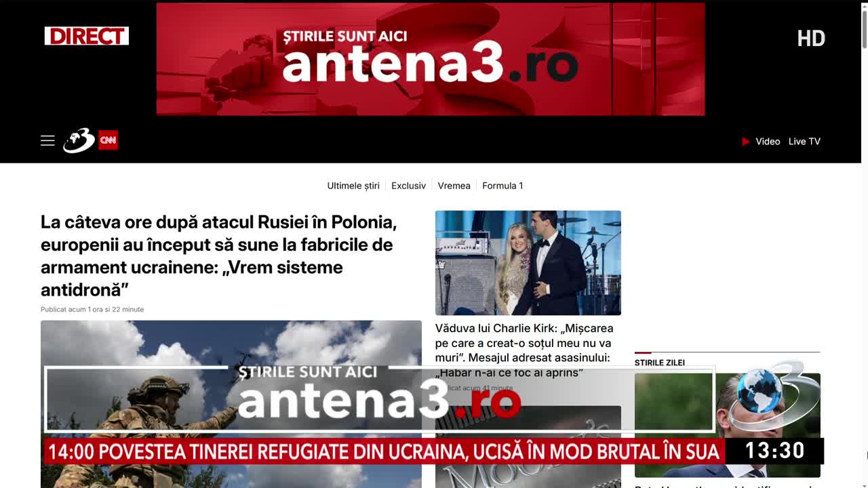Open the Formula 1 section
This screenshot has height=488, width=868.
click(502, 186)
